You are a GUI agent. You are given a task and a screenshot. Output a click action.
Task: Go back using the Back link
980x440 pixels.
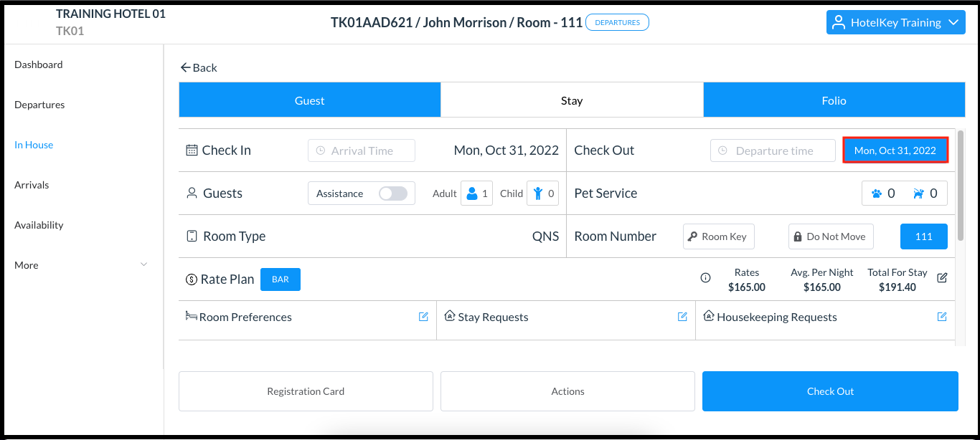point(199,67)
